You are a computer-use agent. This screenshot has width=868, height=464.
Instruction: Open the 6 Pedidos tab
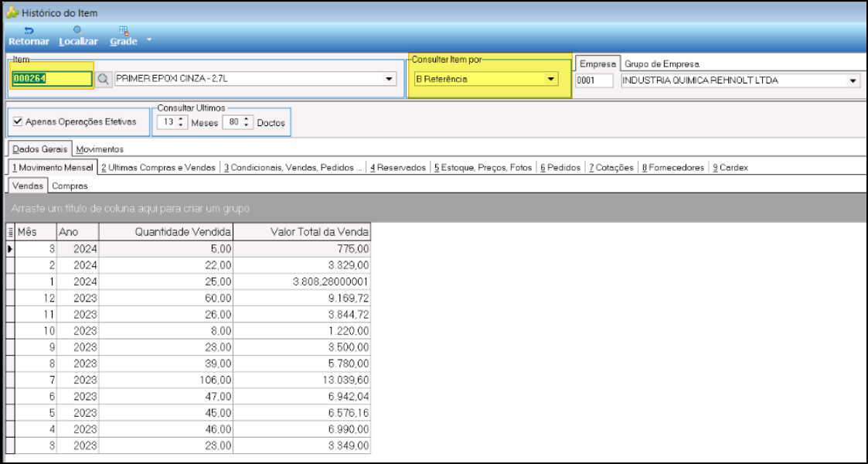pos(560,167)
